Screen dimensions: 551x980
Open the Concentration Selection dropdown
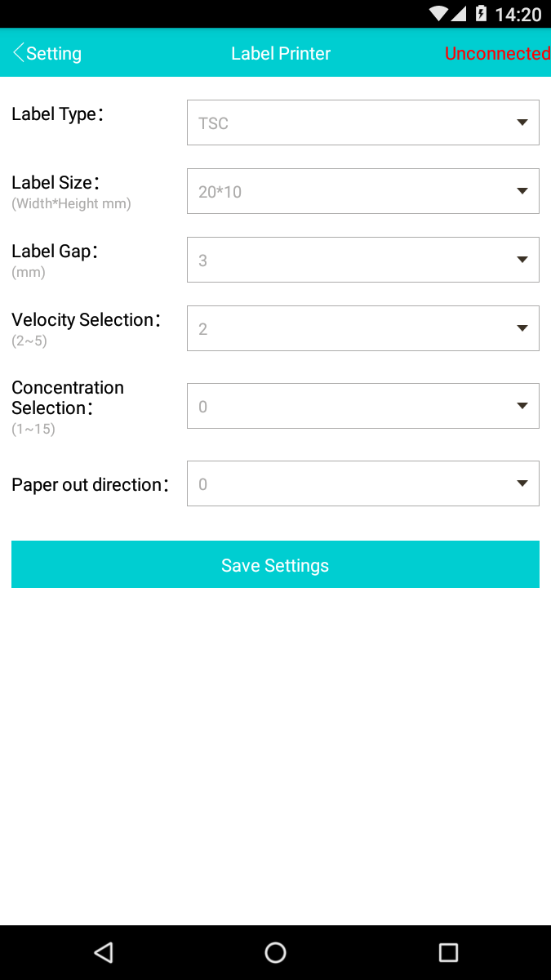click(x=363, y=406)
